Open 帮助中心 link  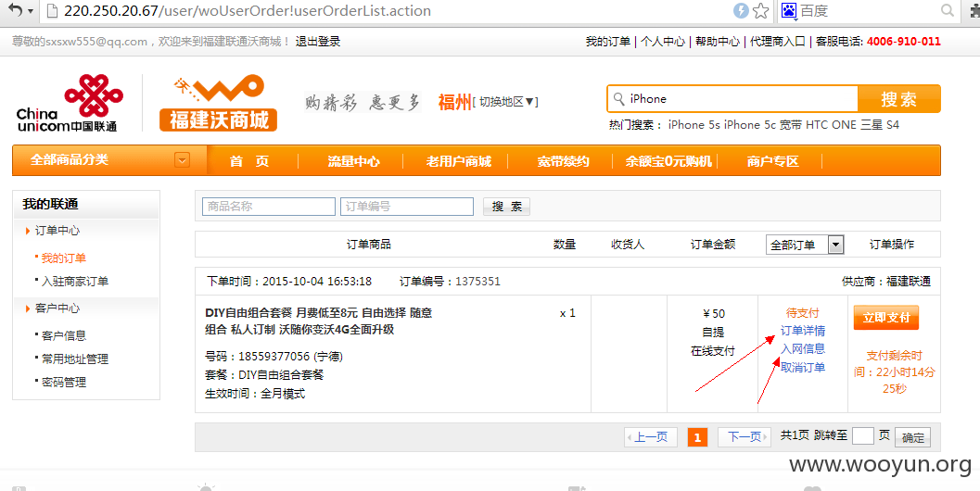pyautogui.click(x=717, y=42)
